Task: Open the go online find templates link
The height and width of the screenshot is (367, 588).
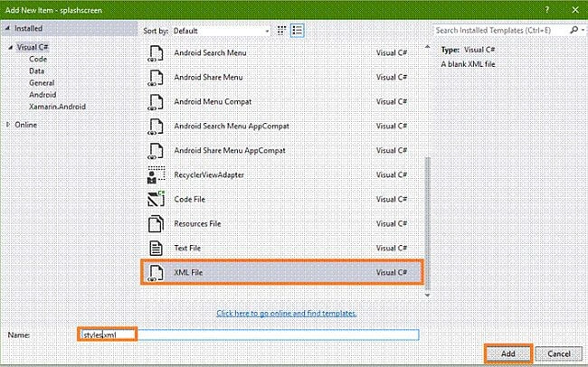Action: pyautogui.click(x=287, y=314)
